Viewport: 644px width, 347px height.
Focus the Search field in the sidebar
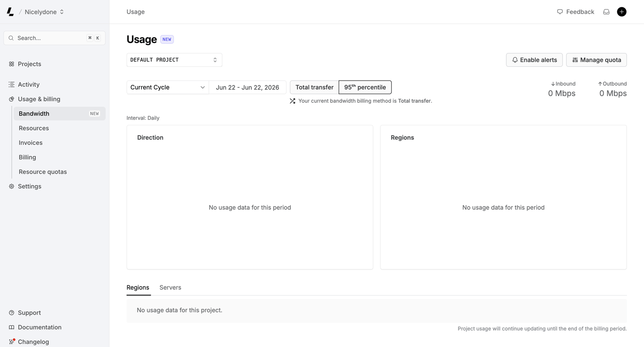(x=55, y=38)
